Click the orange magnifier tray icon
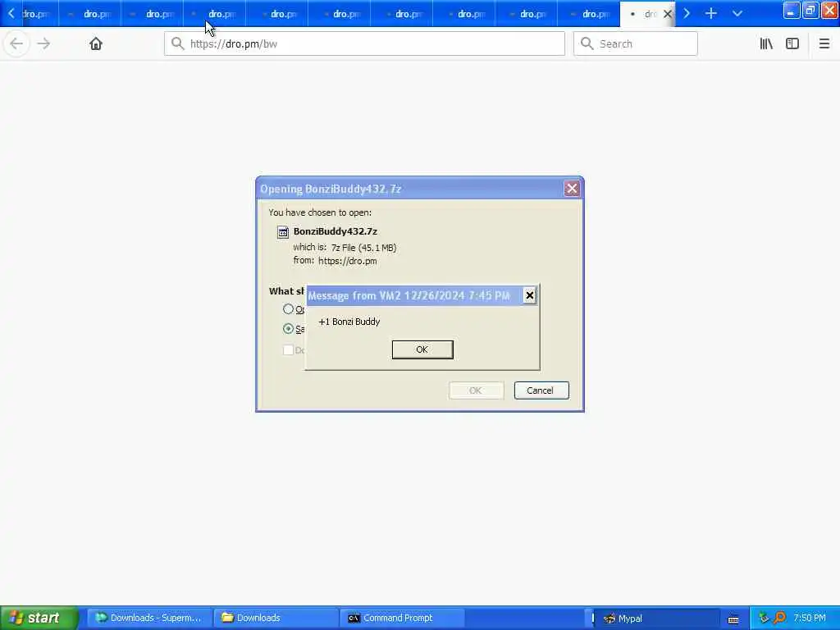 point(779,618)
